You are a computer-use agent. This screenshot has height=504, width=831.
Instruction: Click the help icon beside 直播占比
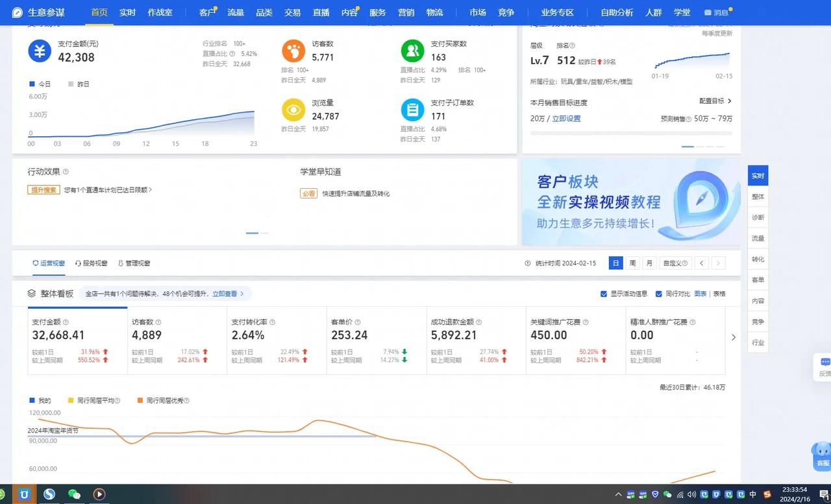pos(232,54)
